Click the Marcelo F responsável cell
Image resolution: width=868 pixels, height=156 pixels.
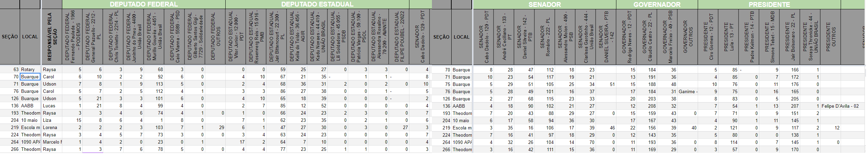tap(52, 142)
